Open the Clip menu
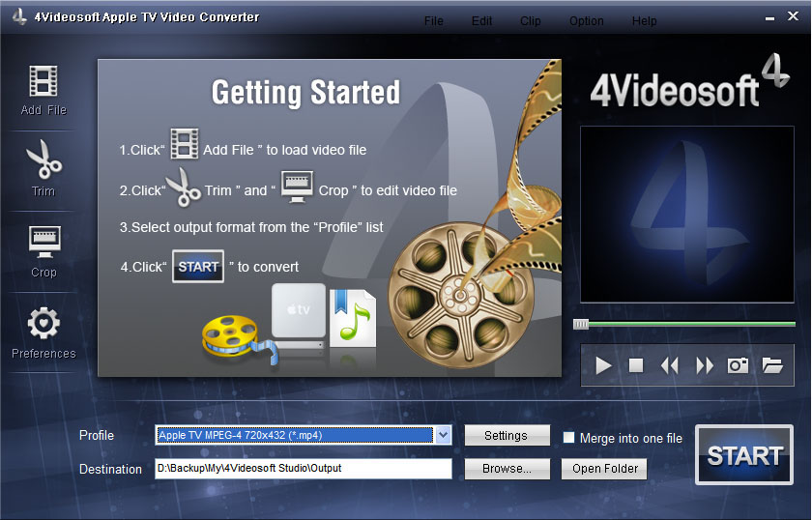The height and width of the screenshot is (520, 812). (531, 21)
